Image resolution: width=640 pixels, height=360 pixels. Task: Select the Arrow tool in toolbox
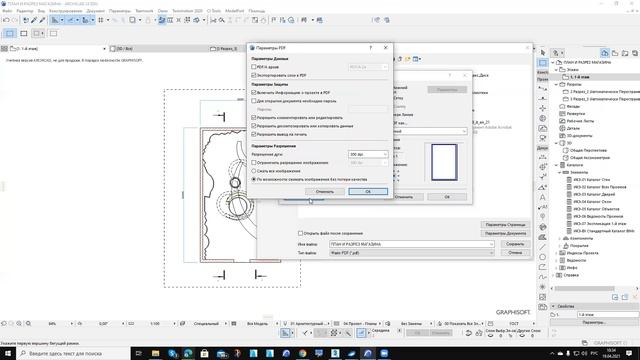[x=542, y=53]
